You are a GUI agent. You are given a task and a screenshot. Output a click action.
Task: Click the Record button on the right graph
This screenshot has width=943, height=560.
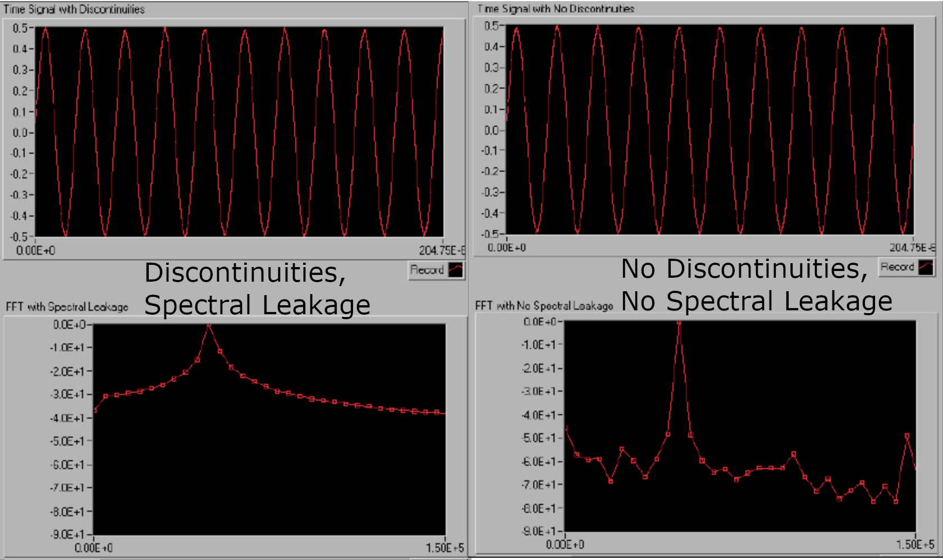click(x=898, y=268)
